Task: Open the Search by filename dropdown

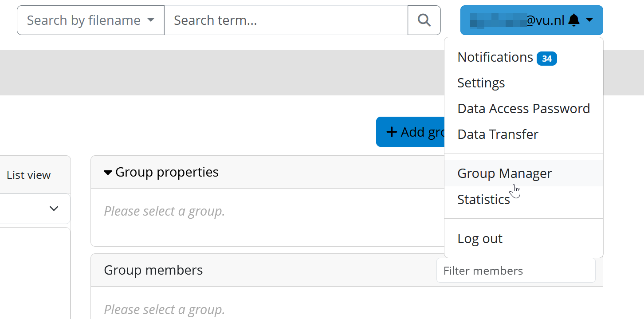Action: (x=90, y=20)
